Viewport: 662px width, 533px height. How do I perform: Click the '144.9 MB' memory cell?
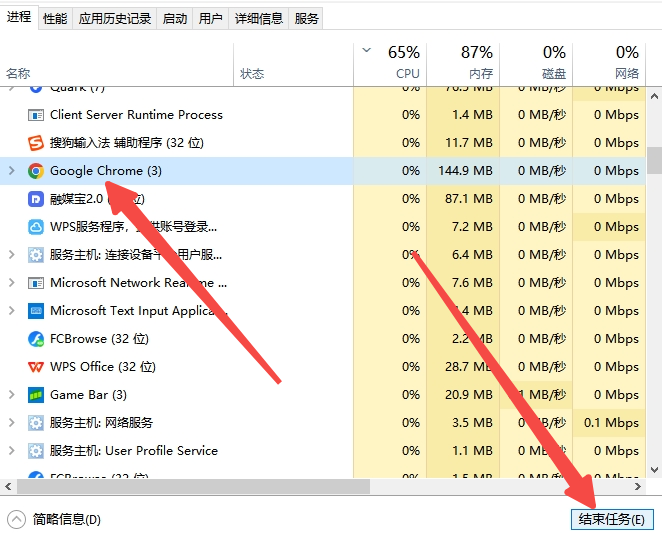click(465, 171)
